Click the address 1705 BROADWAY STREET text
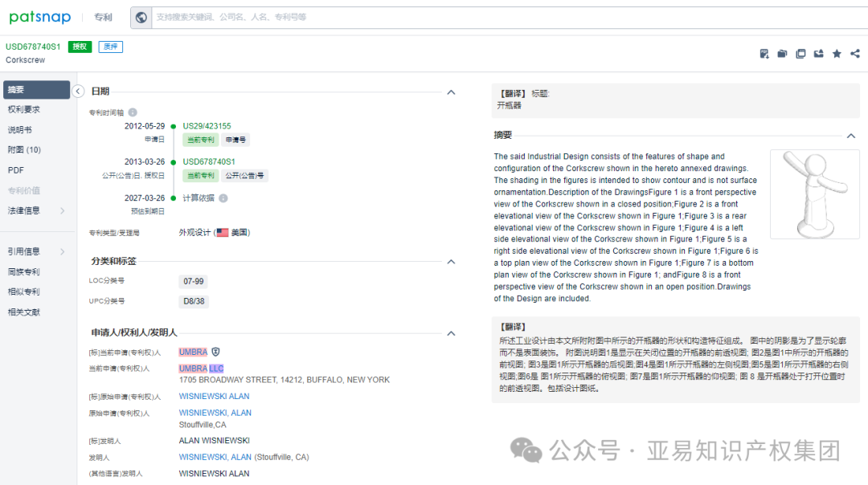The width and height of the screenshot is (868, 485). click(x=285, y=380)
